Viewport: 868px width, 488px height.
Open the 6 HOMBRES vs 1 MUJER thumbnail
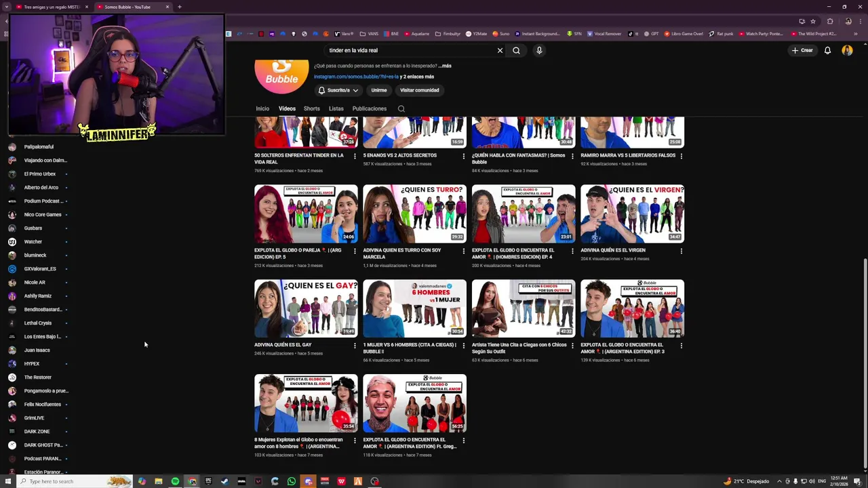point(414,308)
